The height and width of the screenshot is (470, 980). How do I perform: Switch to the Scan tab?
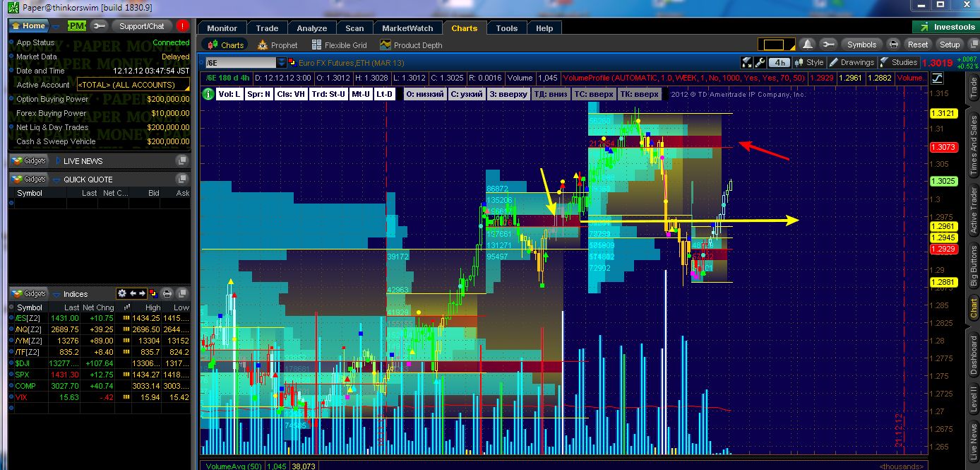[354, 28]
